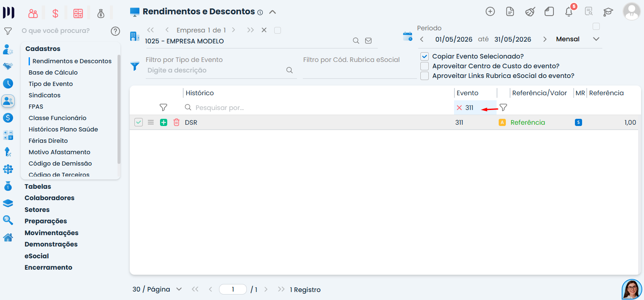Click the add plus circle icon in header

[490, 12]
